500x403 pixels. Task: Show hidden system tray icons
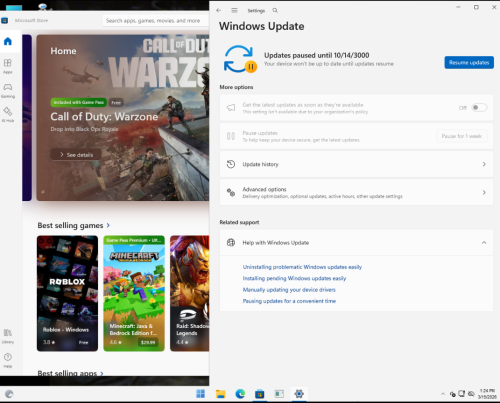pyautogui.click(x=443, y=394)
